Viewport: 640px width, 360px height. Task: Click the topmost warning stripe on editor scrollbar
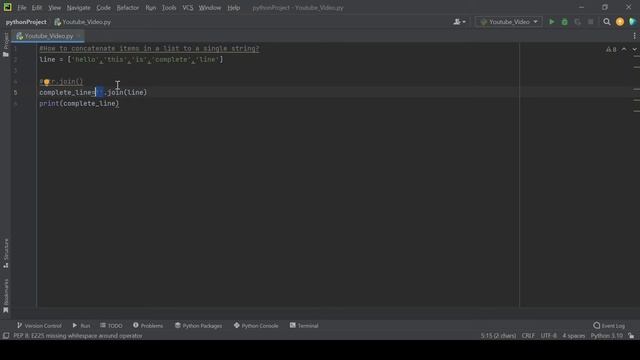637,57
